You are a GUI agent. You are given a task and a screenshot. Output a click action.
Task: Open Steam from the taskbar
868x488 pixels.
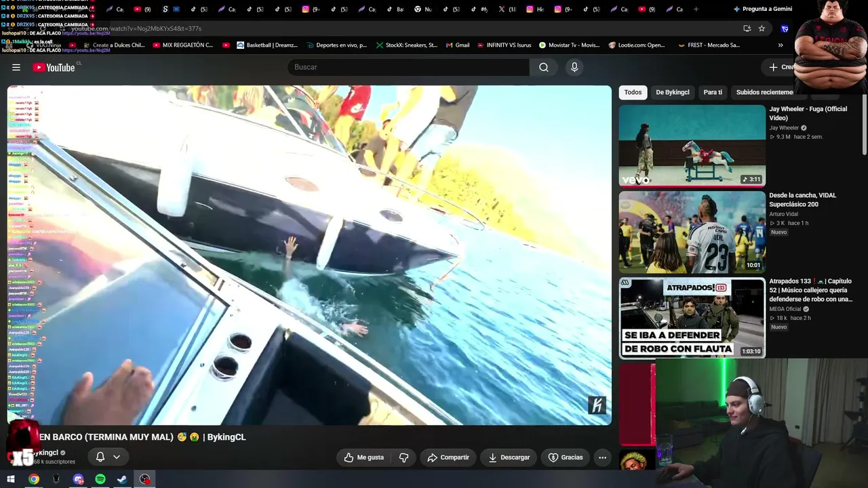coord(122,479)
